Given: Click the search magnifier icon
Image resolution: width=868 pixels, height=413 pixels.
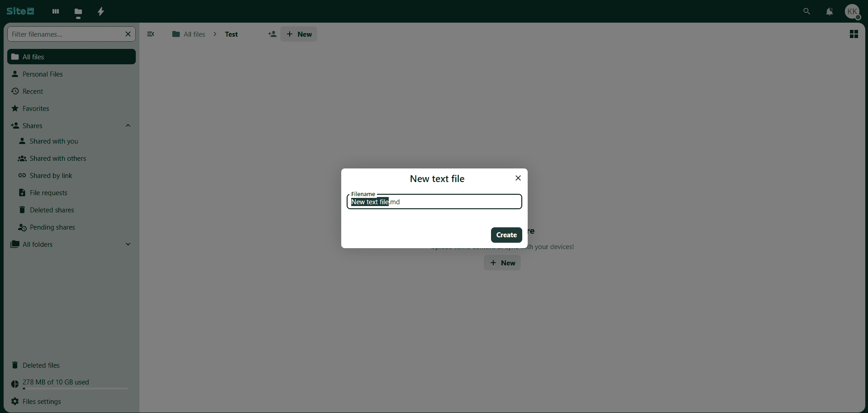Looking at the screenshot, I should (806, 11).
